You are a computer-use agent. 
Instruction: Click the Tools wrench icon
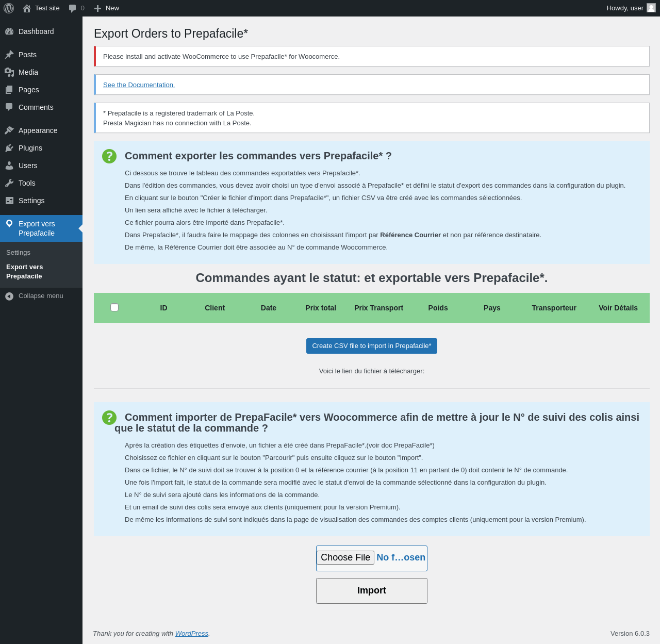9,183
